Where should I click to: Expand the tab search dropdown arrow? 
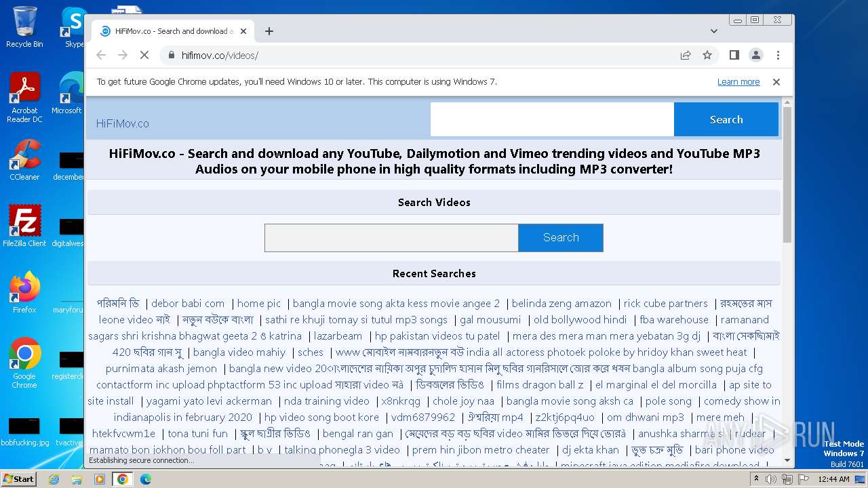point(714,31)
